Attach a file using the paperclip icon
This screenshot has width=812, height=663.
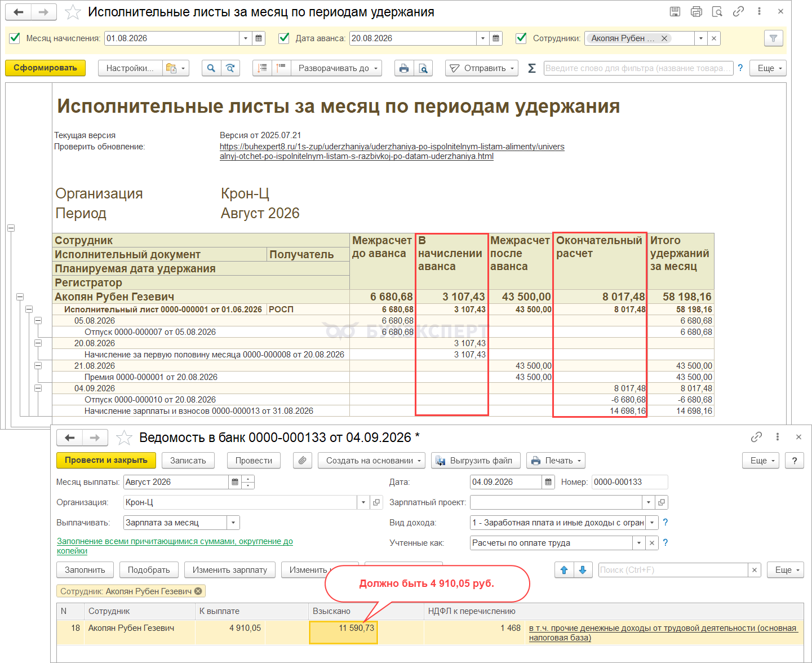pos(303,461)
